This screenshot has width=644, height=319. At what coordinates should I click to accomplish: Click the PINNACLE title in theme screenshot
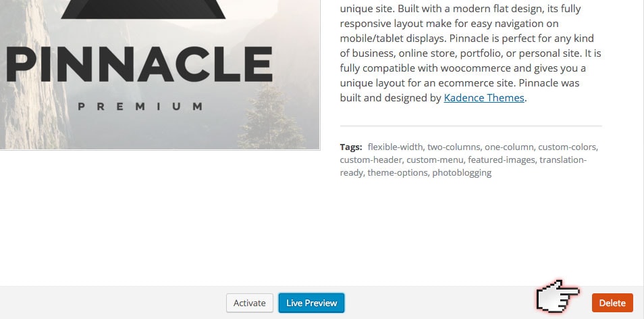[138, 66]
